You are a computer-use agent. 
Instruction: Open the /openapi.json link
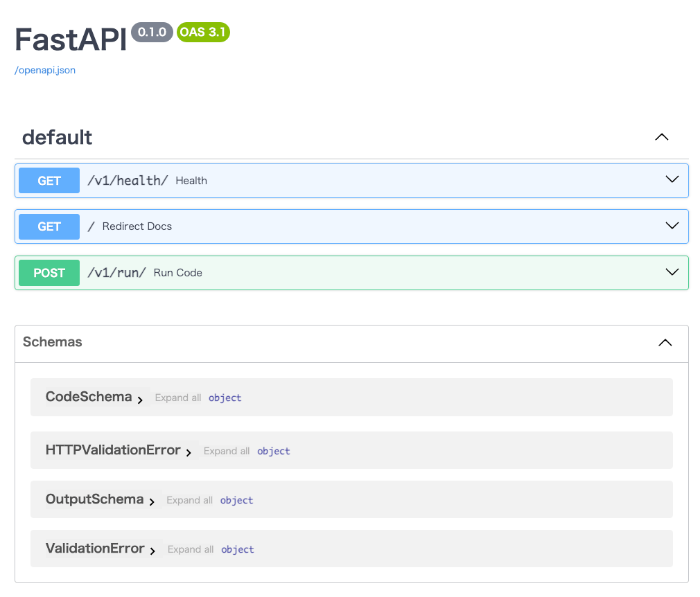pos(45,70)
